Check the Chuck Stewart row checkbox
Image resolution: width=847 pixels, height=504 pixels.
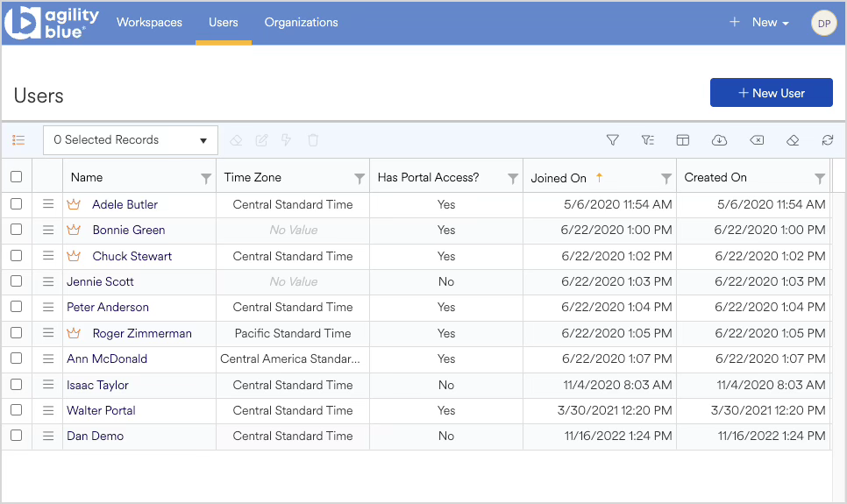16,255
